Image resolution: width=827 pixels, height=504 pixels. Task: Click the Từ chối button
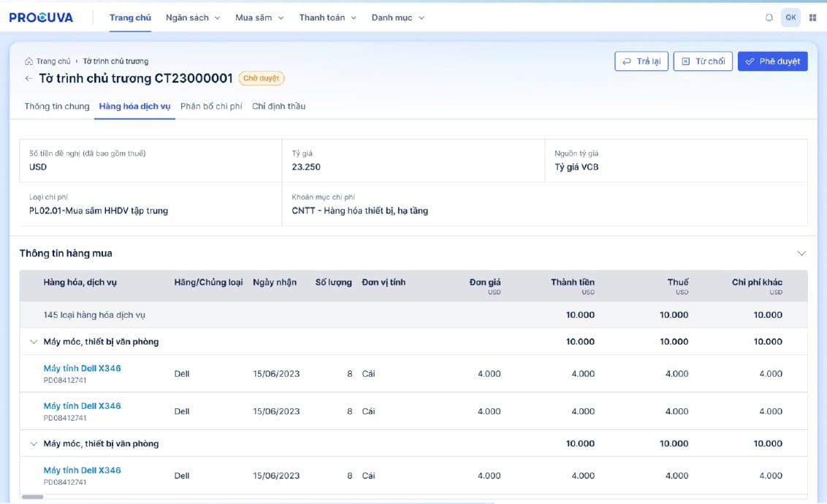(x=703, y=61)
